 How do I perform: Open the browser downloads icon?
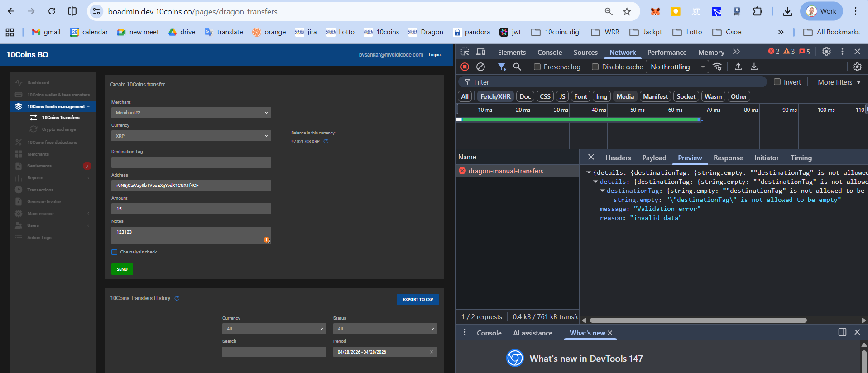tap(788, 11)
